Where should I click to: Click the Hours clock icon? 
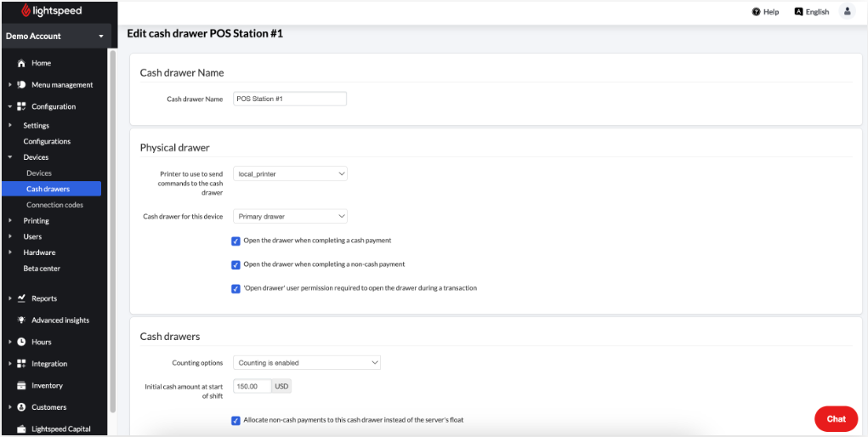[x=21, y=342]
